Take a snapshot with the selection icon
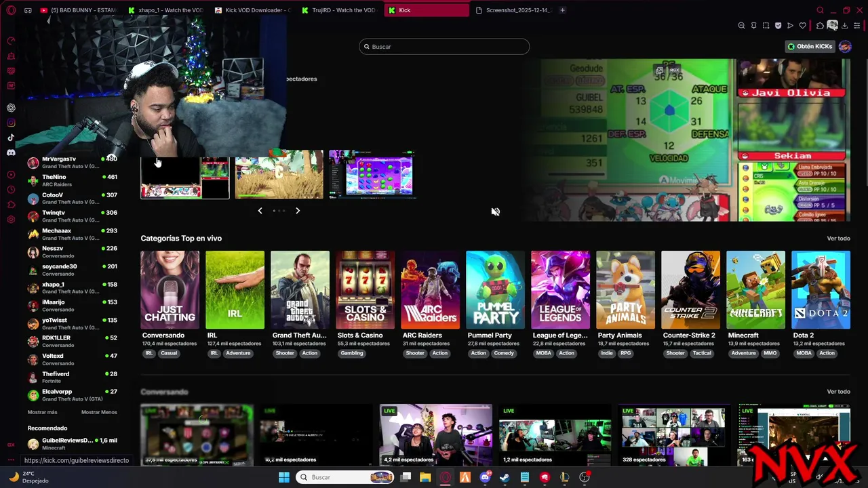Image resolution: width=868 pixels, height=488 pixels. 766,26
